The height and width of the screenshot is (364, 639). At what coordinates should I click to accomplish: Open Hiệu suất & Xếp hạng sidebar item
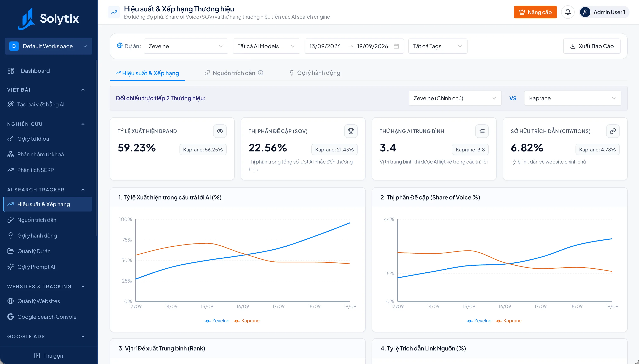(48, 204)
